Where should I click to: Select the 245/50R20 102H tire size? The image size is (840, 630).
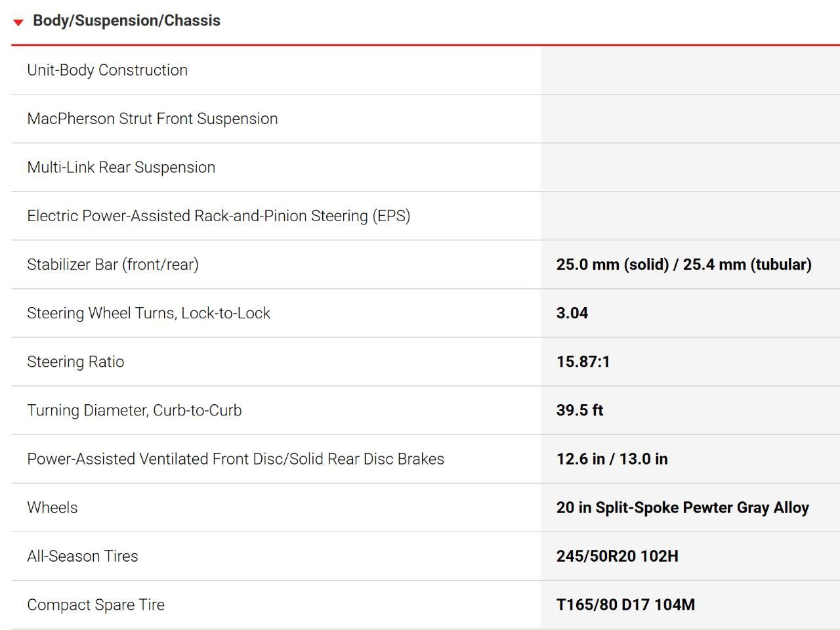click(x=618, y=556)
